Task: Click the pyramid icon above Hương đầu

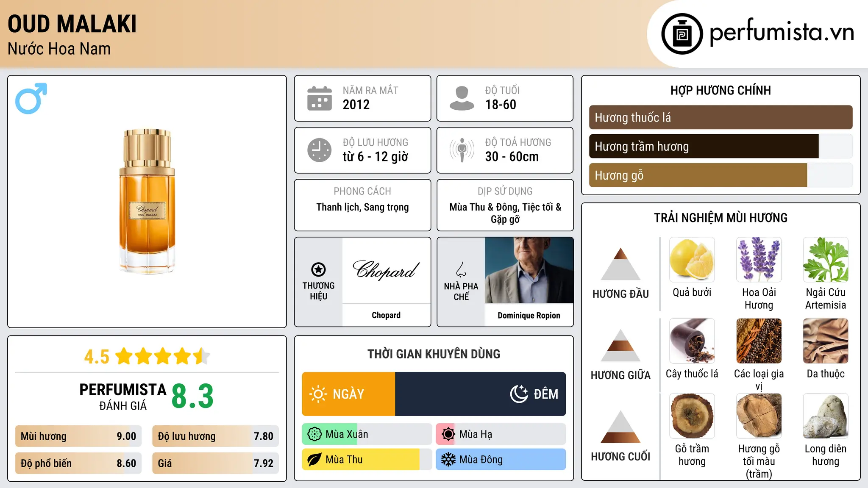Action: (620, 263)
